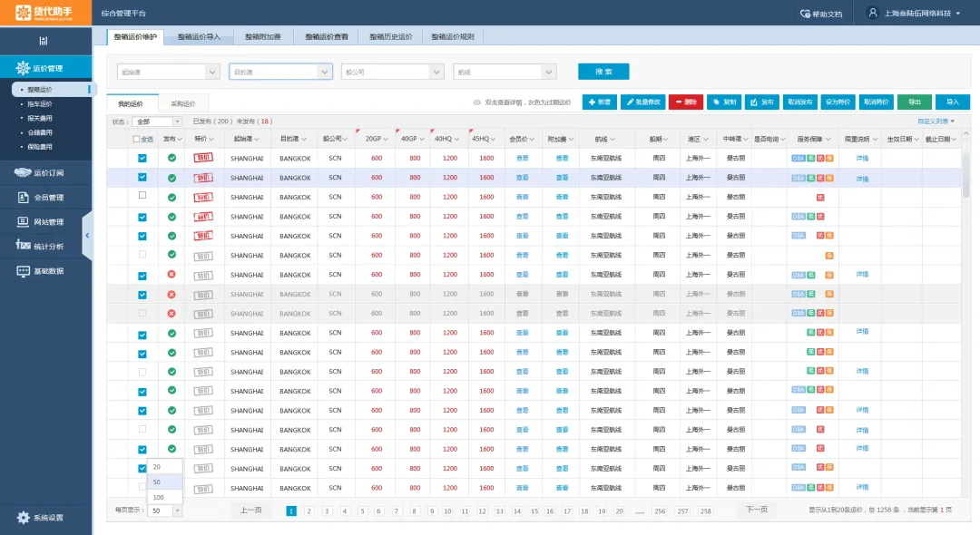
Task: Click the 复制 copy button
Action: pyautogui.click(x=724, y=102)
